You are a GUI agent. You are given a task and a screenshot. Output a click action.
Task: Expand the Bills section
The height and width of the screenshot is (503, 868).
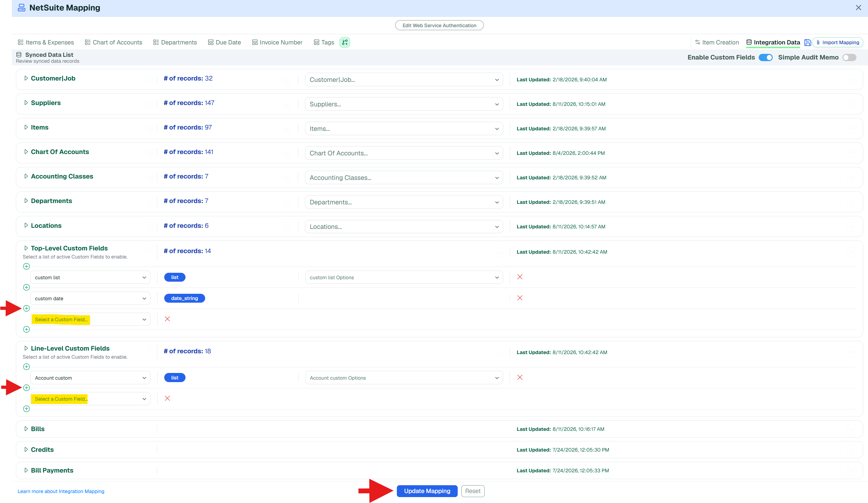point(26,429)
